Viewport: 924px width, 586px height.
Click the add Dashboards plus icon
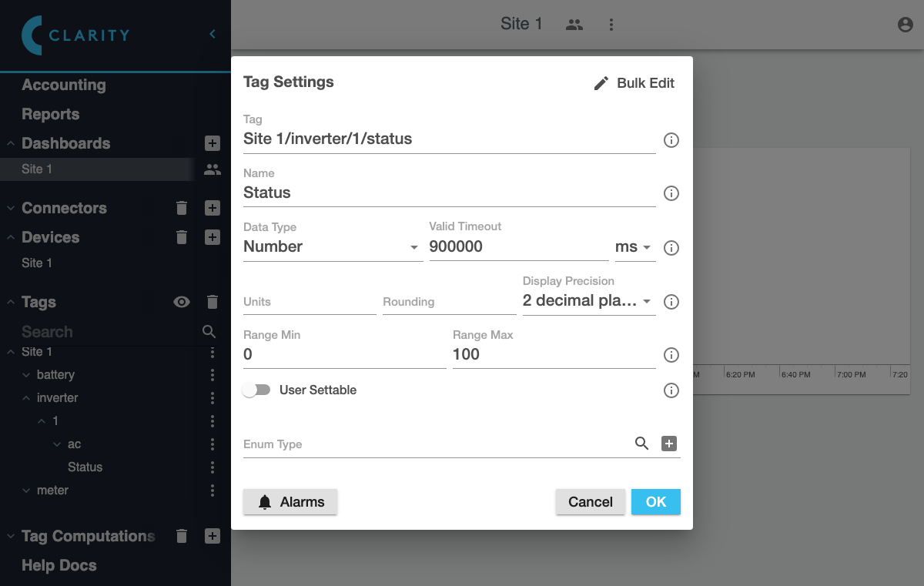[x=213, y=143]
